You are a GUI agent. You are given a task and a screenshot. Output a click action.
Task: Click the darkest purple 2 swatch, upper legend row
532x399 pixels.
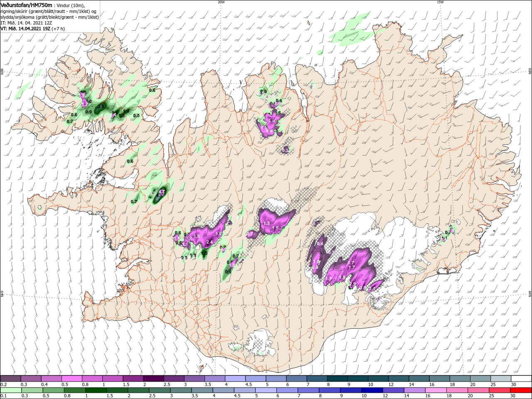point(153,379)
